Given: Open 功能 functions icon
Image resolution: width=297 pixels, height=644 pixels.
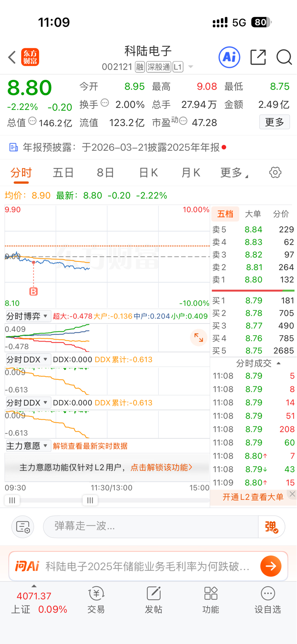Looking at the screenshot, I should [211, 600].
